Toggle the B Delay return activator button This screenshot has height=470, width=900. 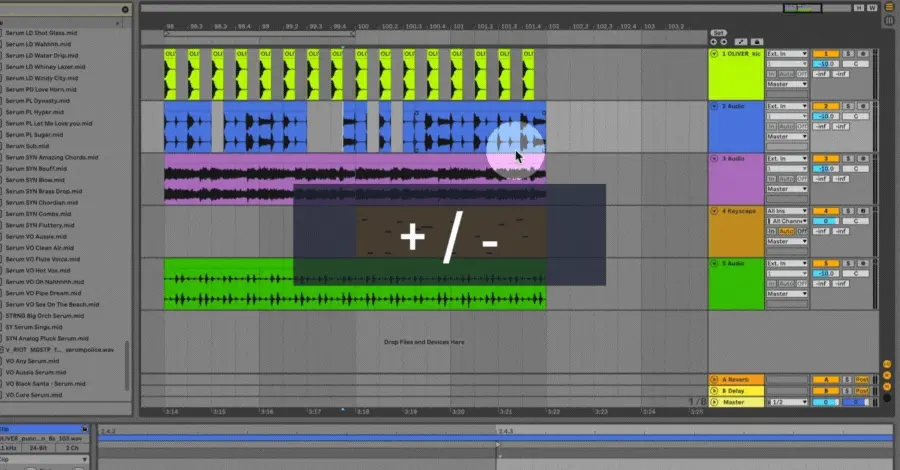(826, 391)
